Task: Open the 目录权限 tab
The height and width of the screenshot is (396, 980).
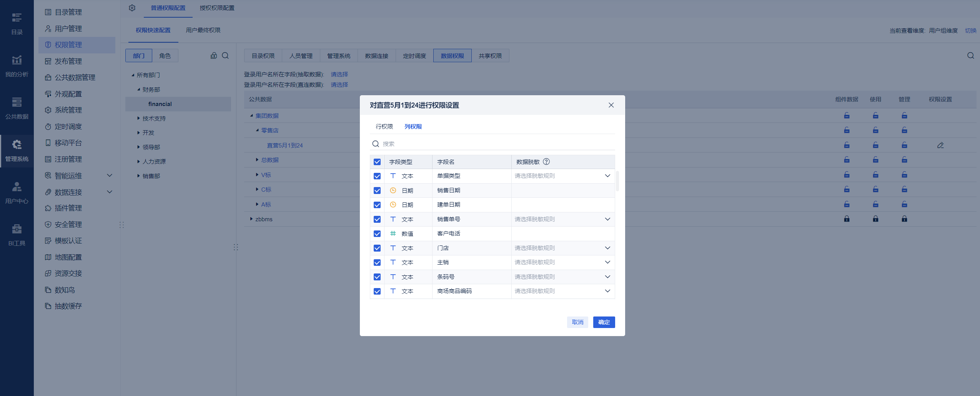Action: (x=263, y=56)
